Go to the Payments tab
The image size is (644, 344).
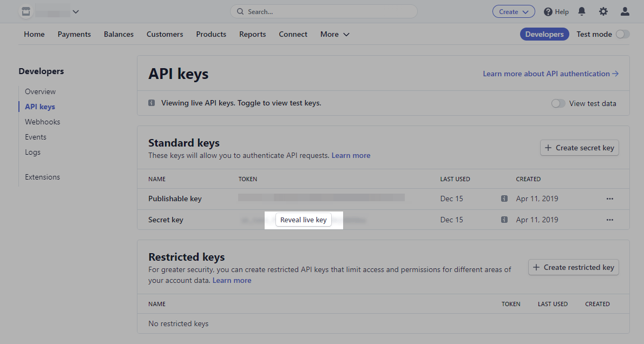[74, 34]
